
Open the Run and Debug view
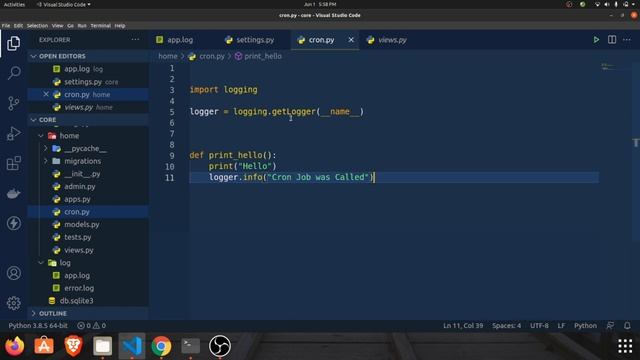click(x=13, y=133)
